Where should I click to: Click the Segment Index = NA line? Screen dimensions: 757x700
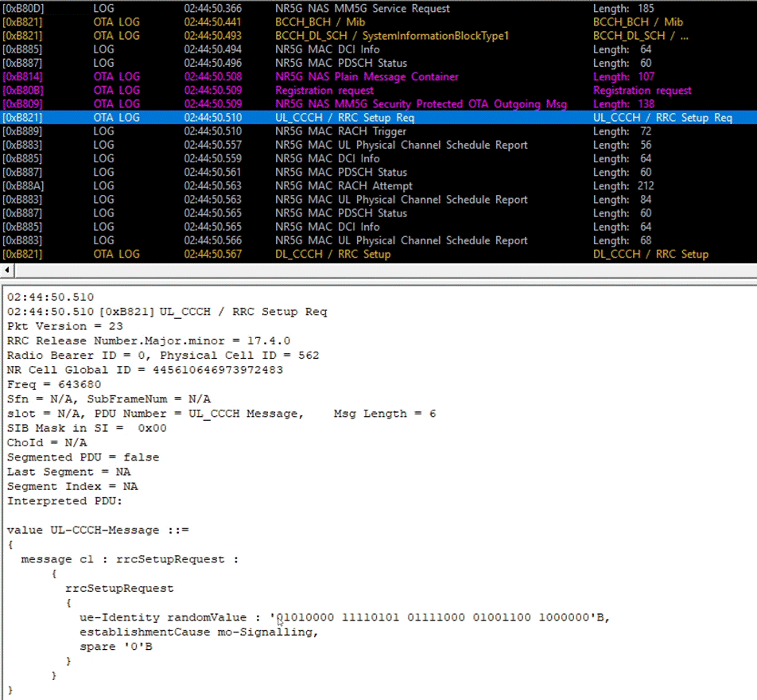pos(72,486)
